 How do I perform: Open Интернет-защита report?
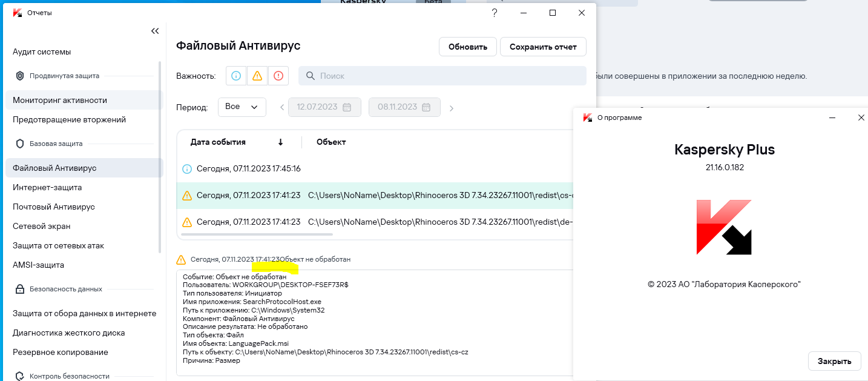click(47, 188)
